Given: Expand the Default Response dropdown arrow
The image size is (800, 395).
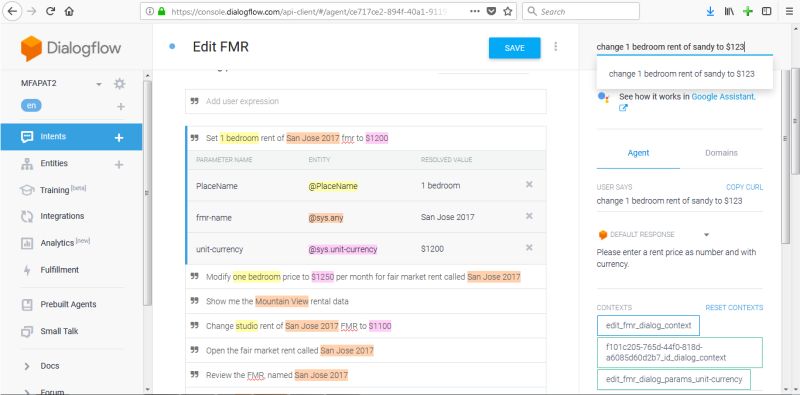Looking at the screenshot, I should [707, 235].
